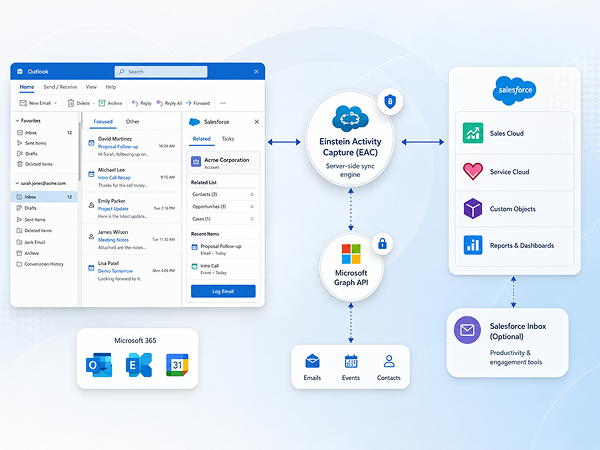This screenshot has width=600, height=450.
Task: Expand the Cases related list row
Action: point(223,219)
